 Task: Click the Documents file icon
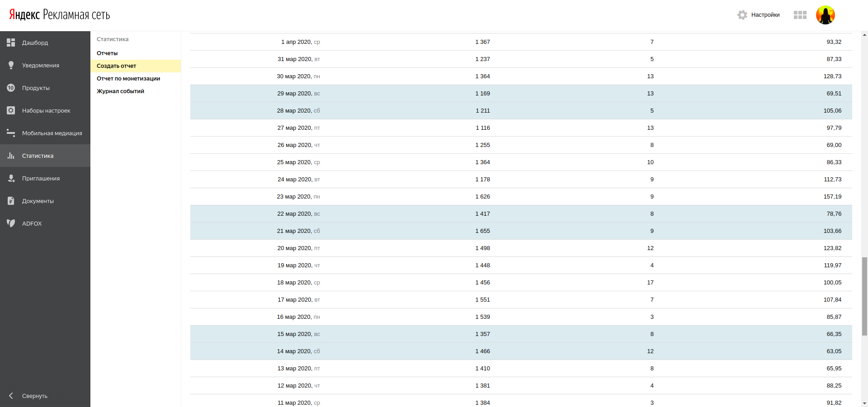tap(11, 201)
